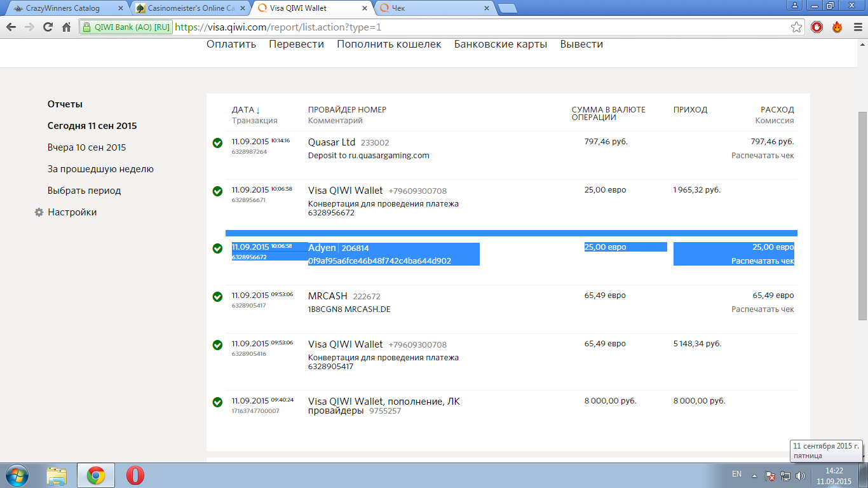Click the address bar URL field
This screenshot has height=488, width=868.
(480, 27)
